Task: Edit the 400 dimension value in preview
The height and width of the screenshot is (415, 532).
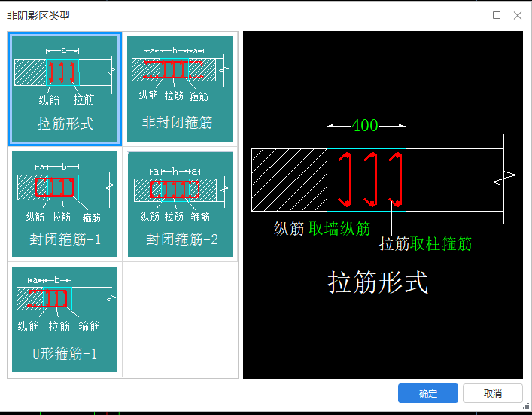Action: pyautogui.click(x=365, y=125)
